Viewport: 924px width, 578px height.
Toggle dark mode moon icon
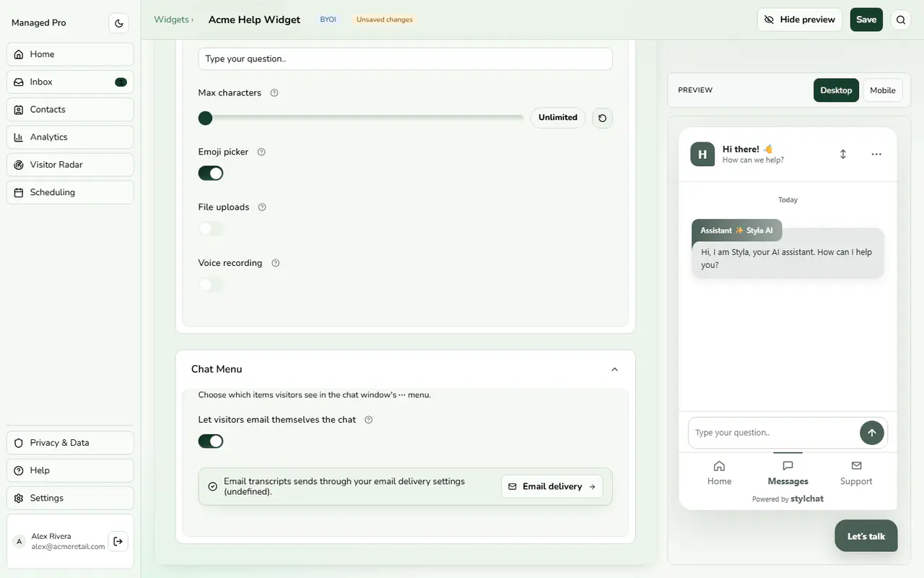point(119,23)
